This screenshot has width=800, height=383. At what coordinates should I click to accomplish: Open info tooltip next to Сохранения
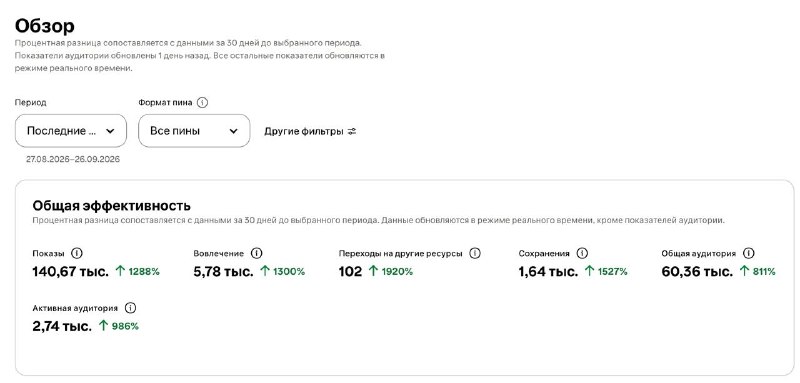tap(582, 253)
